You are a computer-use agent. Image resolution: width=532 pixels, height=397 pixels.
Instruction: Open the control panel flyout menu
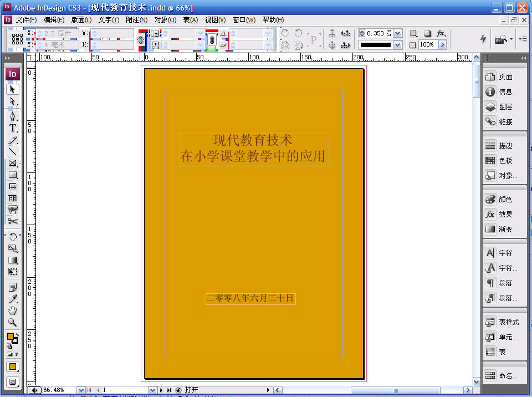pyautogui.click(x=523, y=39)
